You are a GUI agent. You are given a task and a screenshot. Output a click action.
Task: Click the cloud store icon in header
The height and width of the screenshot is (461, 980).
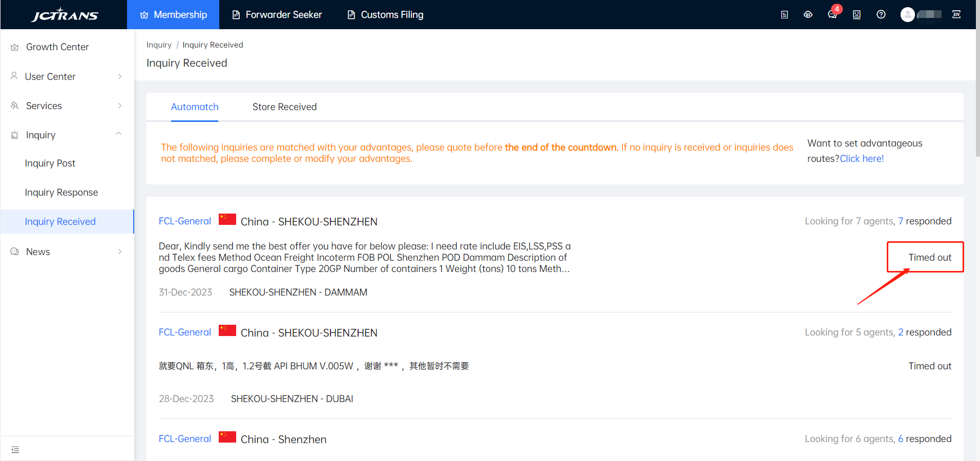(808, 15)
